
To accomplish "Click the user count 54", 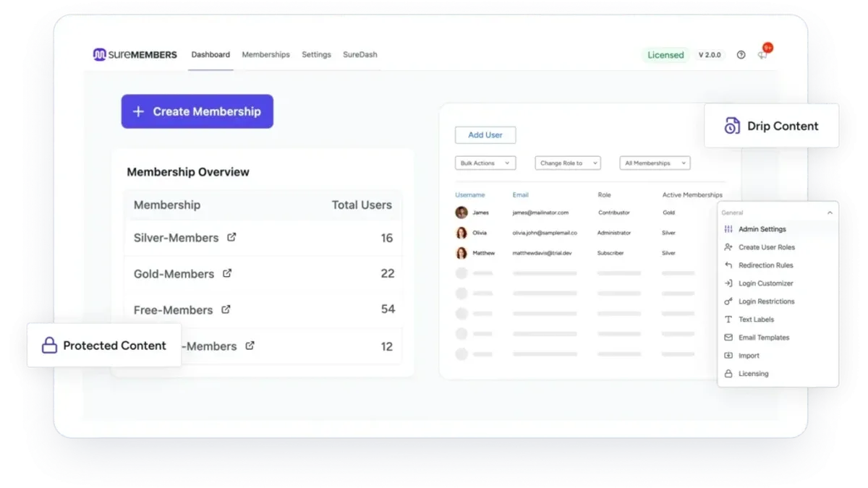I will point(388,309).
